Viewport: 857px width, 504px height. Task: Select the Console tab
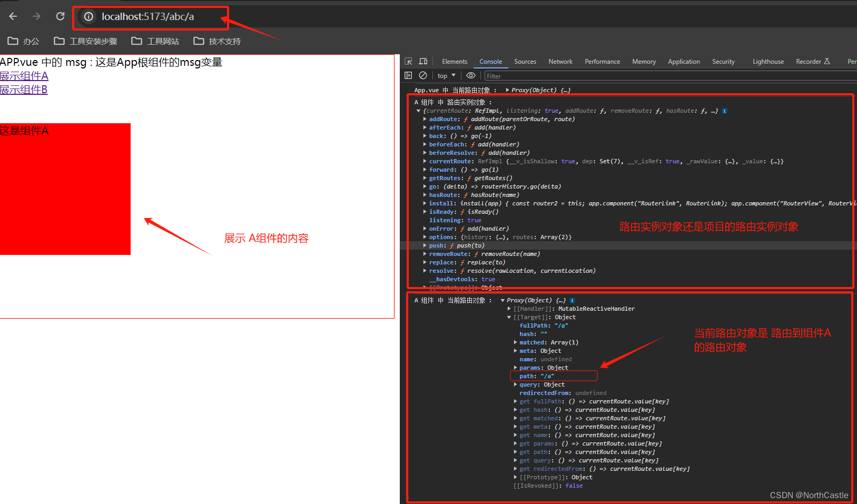pyautogui.click(x=490, y=62)
